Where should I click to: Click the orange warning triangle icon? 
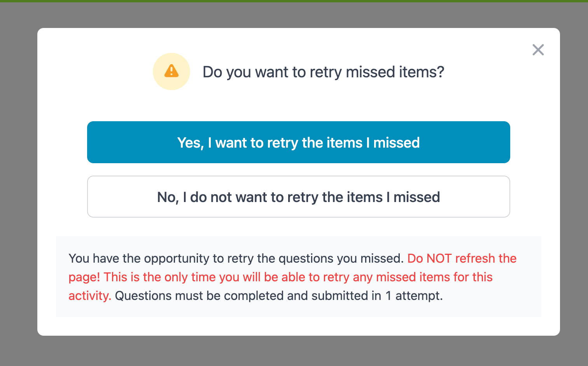tap(171, 71)
